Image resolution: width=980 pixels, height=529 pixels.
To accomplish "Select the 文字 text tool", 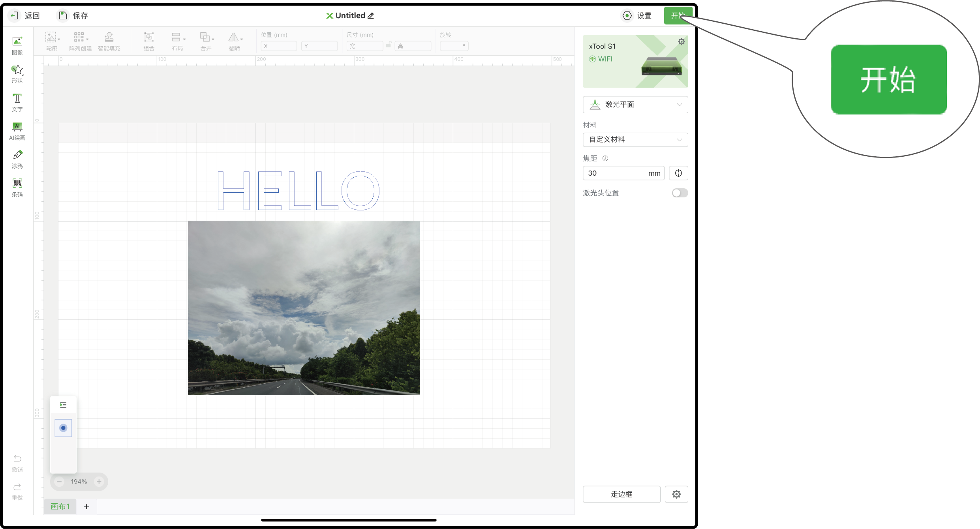I will click(17, 102).
